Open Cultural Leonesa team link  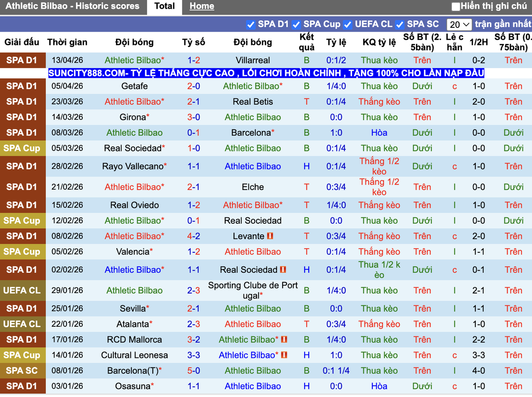point(135,355)
